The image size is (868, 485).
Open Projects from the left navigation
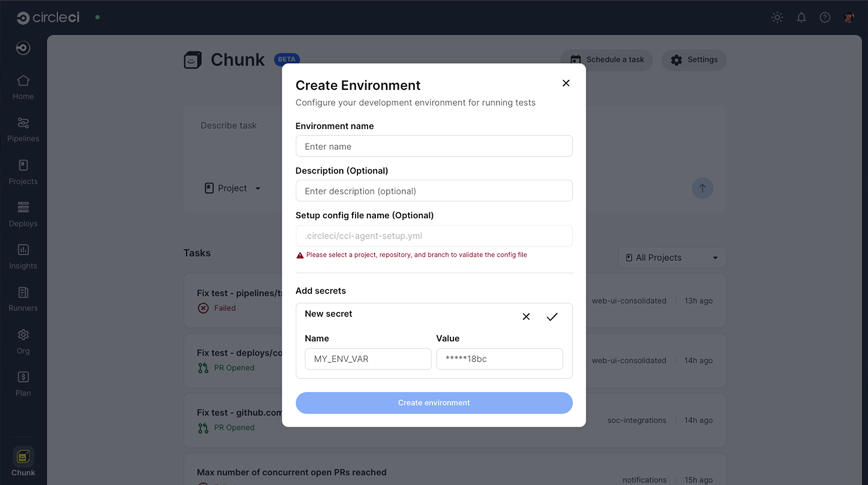pos(22,170)
